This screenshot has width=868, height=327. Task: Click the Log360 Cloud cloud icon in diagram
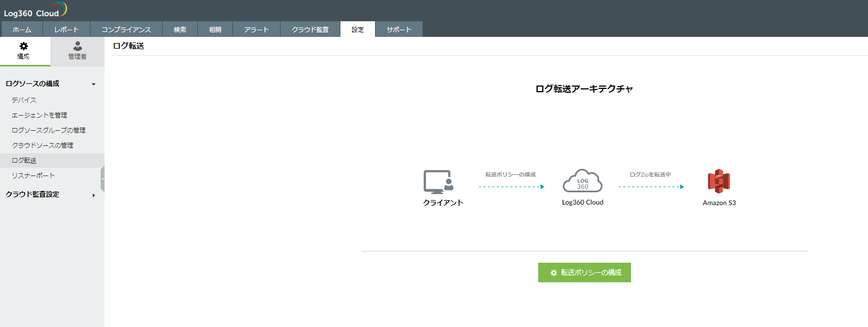pos(582,182)
